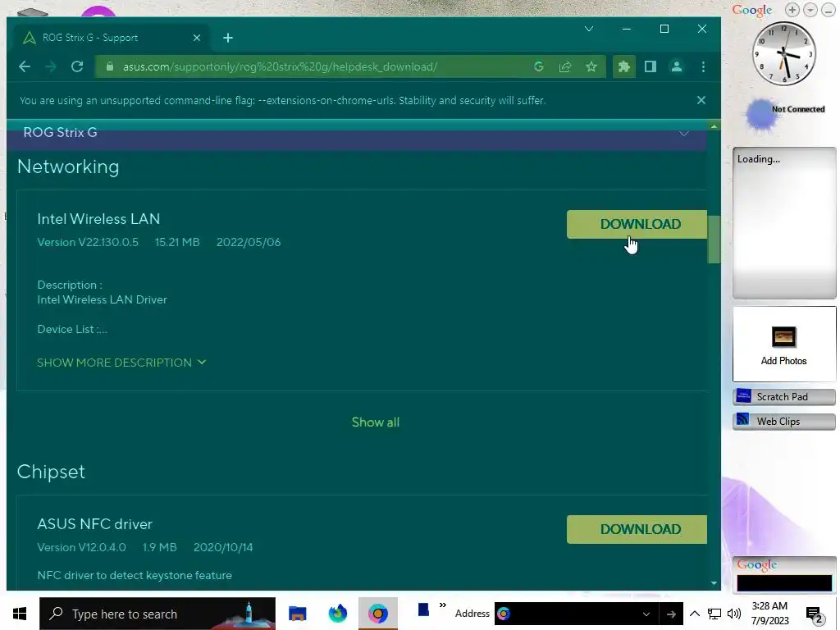Screen dimensions: 840x630
Task: Click the Google translate icon in address bar
Action: click(539, 66)
